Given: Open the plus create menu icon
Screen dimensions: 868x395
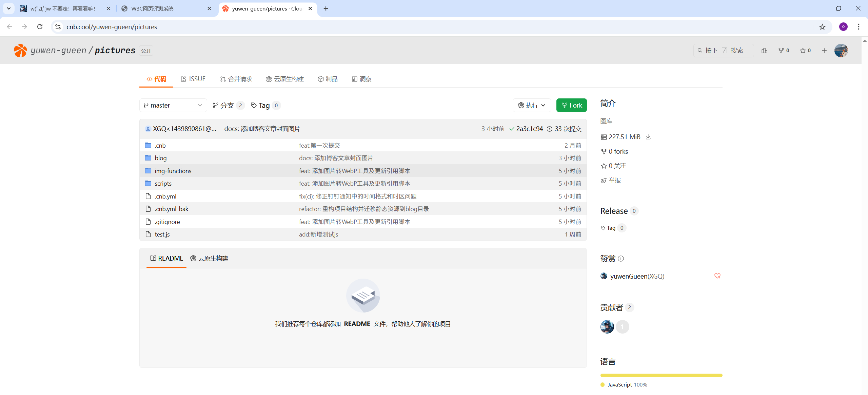Looking at the screenshot, I should coord(824,51).
